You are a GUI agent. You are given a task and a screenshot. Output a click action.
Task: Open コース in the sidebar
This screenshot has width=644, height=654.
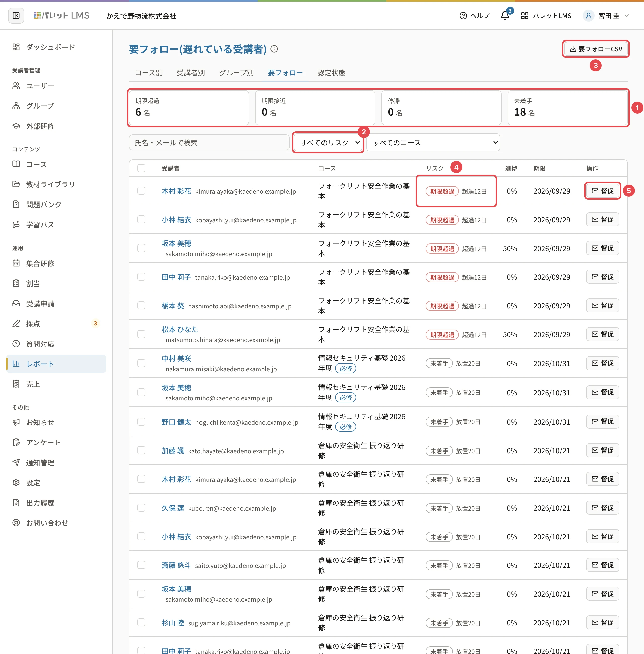[x=56, y=164]
